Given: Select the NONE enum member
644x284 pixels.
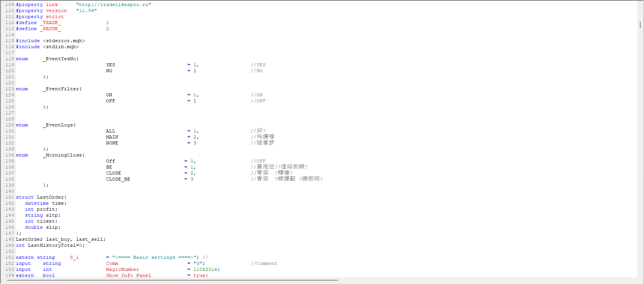Looking at the screenshot, I should [x=112, y=143].
